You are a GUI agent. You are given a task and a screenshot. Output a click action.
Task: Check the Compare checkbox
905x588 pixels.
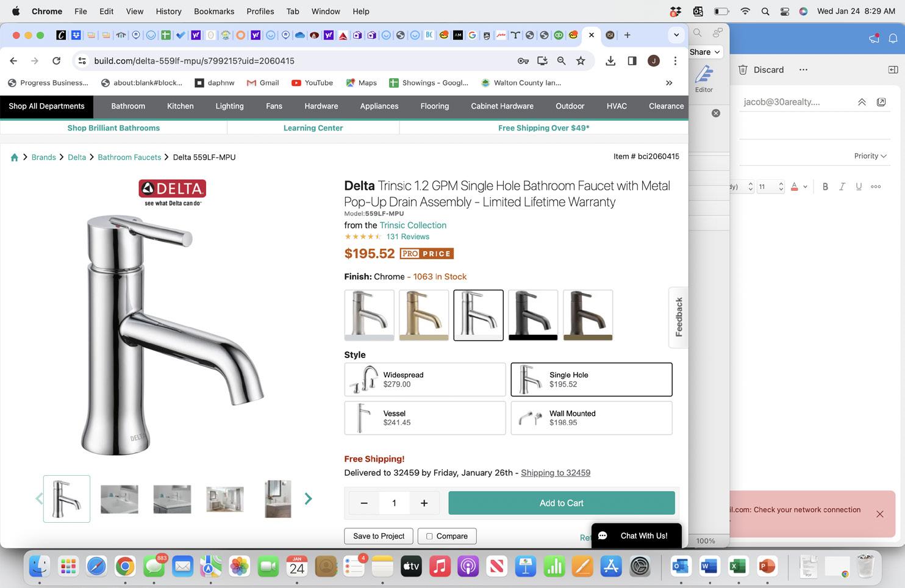(429, 536)
